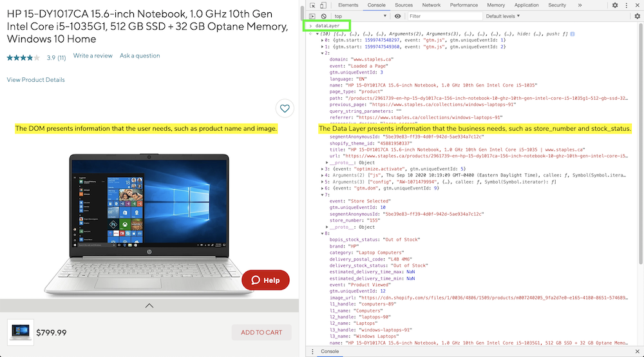
Task: Collapse dataLayer entry 2
Action: point(323,53)
